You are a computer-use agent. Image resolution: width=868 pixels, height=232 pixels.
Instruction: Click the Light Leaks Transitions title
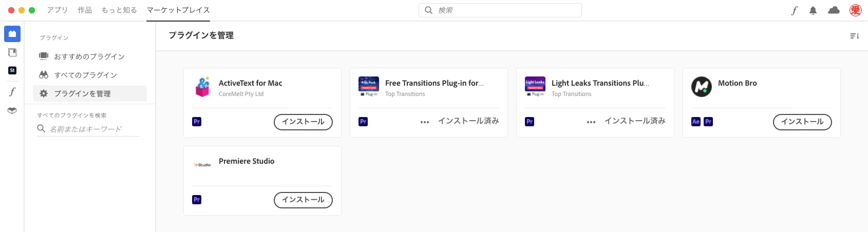point(600,83)
